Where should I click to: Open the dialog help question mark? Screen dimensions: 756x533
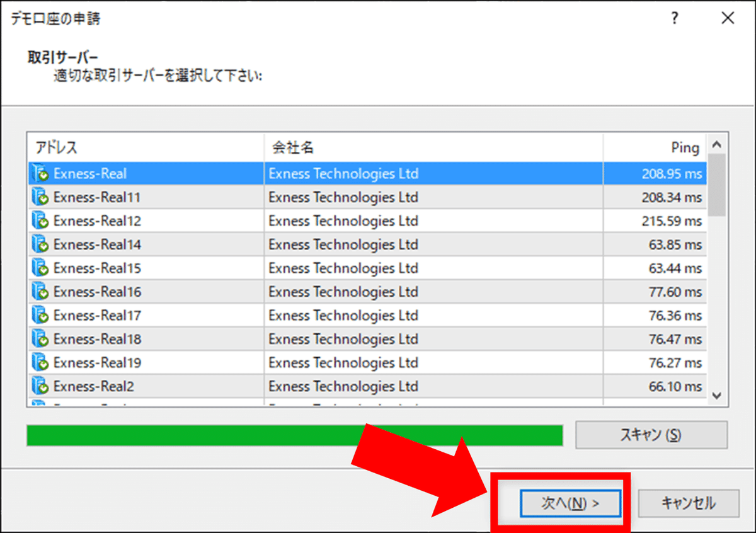point(675,19)
